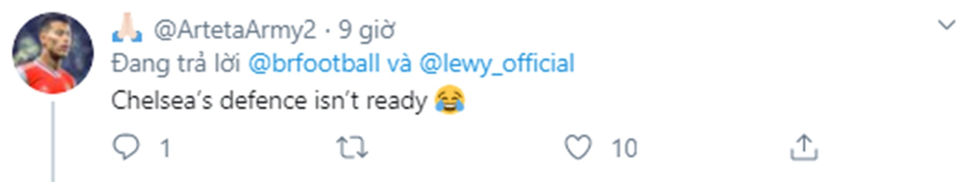Open the @ArtetaArmy2 profile handle
Viewport: 980px width, 182px height.
pyautogui.click(x=235, y=30)
